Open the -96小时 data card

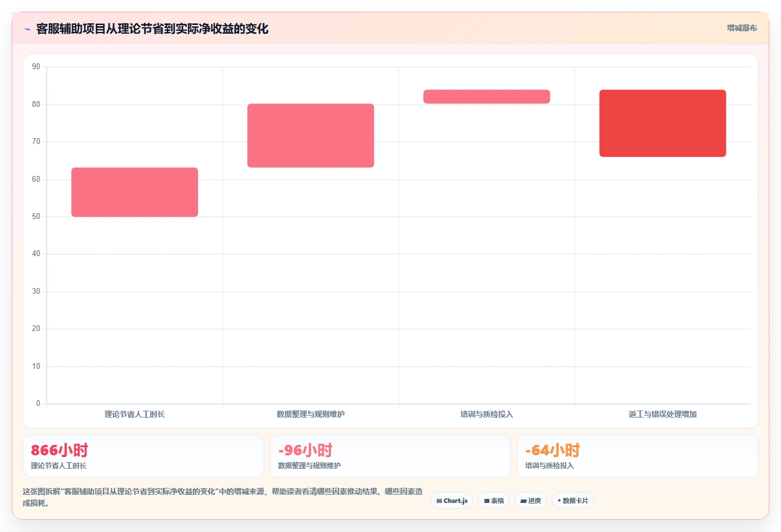coord(390,456)
